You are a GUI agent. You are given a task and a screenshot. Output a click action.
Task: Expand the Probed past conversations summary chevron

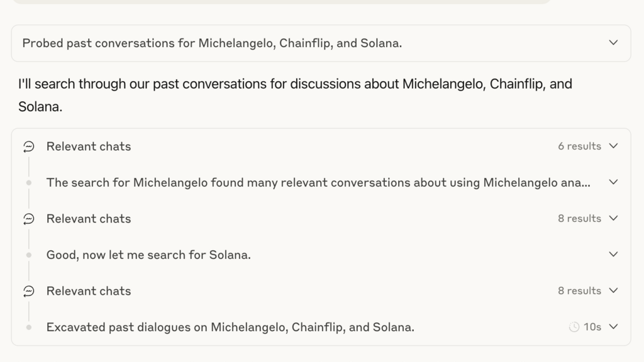(613, 43)
